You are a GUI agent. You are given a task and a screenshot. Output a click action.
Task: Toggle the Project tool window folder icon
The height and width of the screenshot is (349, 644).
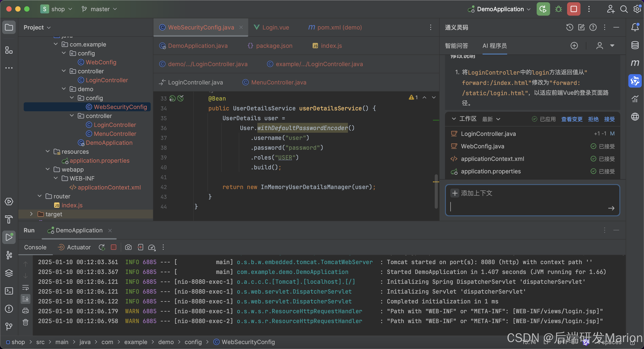tap(9, 27)
